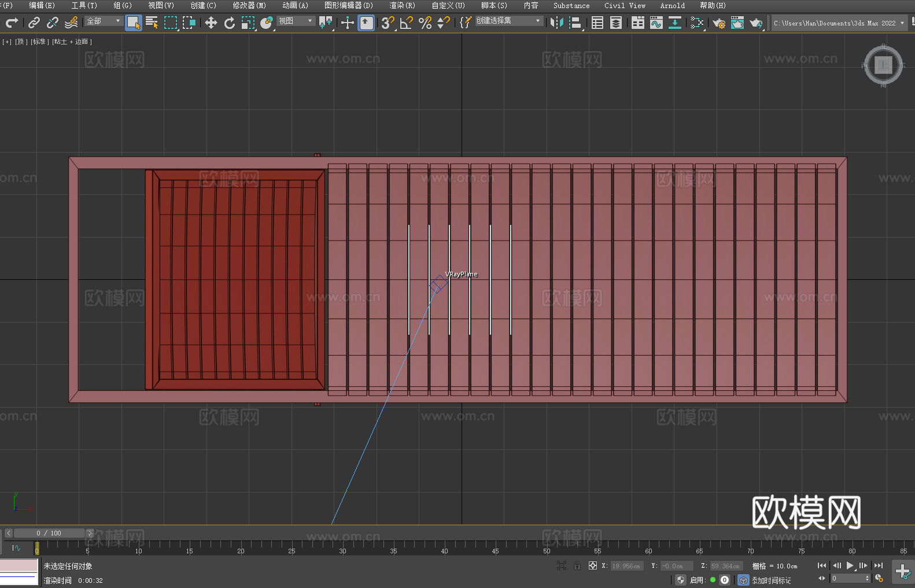
Task: Click the Select and Place tool
Action: (x=267, y=23)
